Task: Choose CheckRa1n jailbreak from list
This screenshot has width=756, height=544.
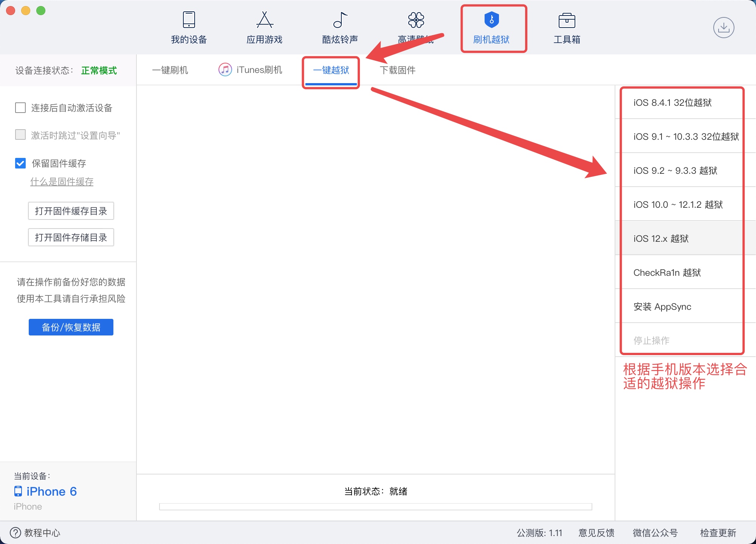Action: (x=667, y=272)
